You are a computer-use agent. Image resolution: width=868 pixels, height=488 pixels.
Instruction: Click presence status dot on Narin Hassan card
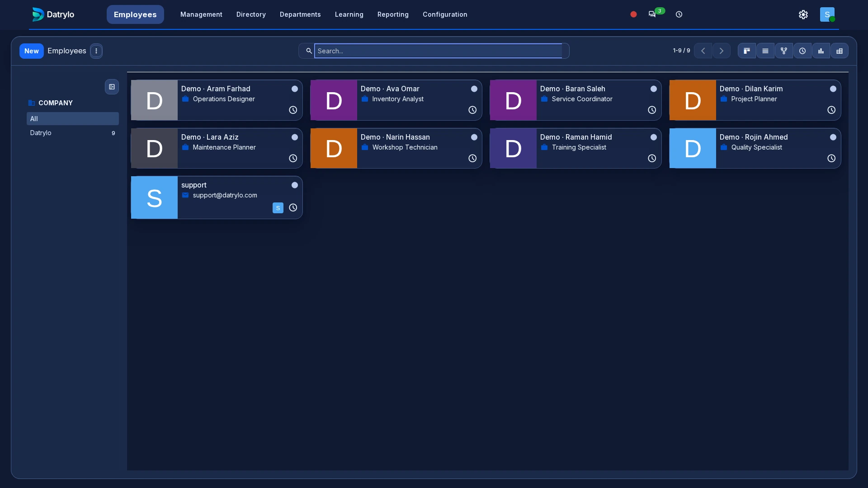coord(474,137)
